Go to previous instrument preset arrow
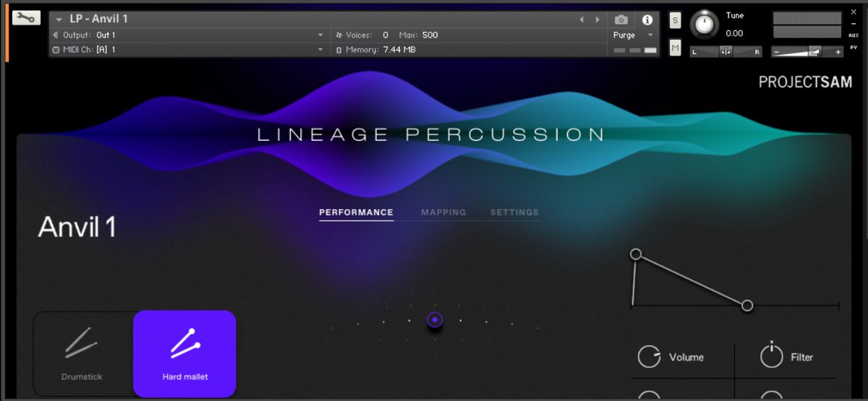This screenshot has height=401, width=868. (583, 20)
